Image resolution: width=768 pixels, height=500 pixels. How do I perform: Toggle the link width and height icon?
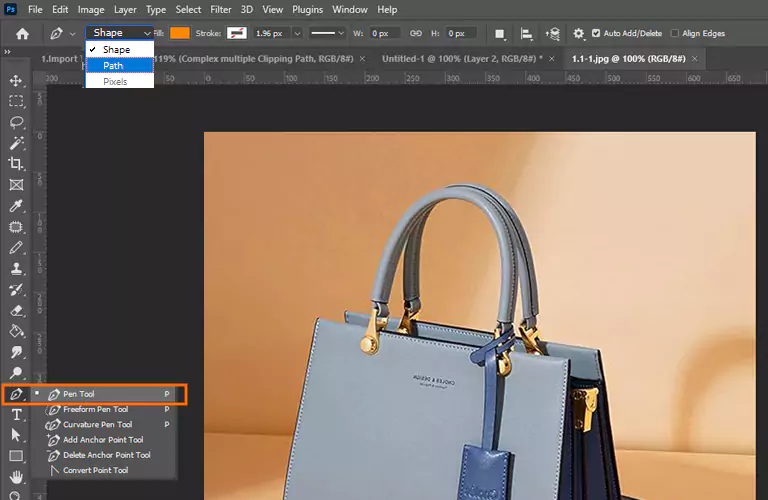click(416, 33)
